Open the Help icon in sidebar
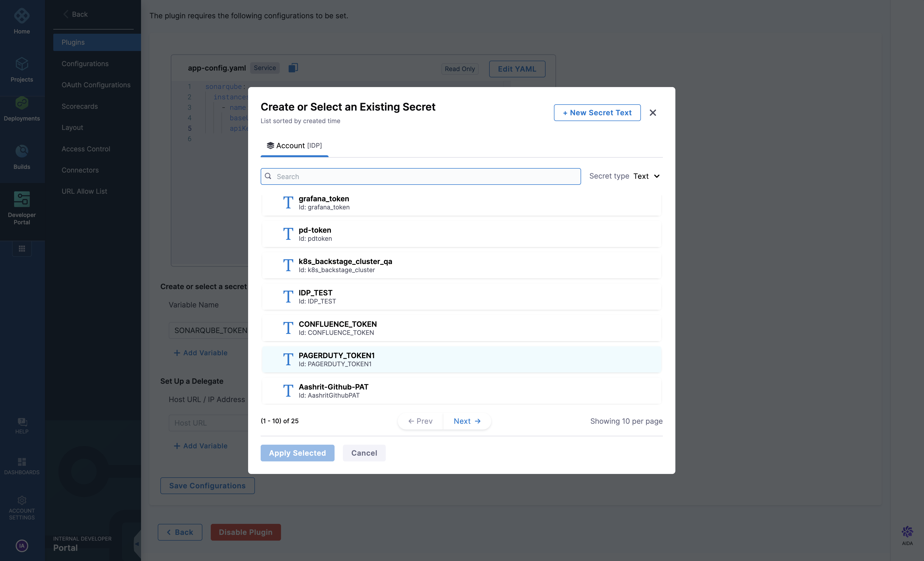 click(x=22, y=422)
